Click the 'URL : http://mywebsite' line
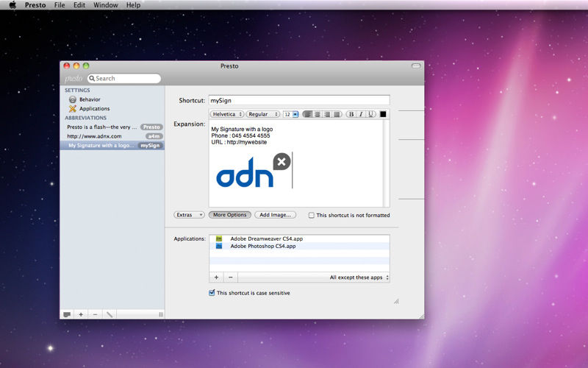Image resolution: width=588 pixels, height=368 pixels. pyautogui.click(x=239, y=142)
